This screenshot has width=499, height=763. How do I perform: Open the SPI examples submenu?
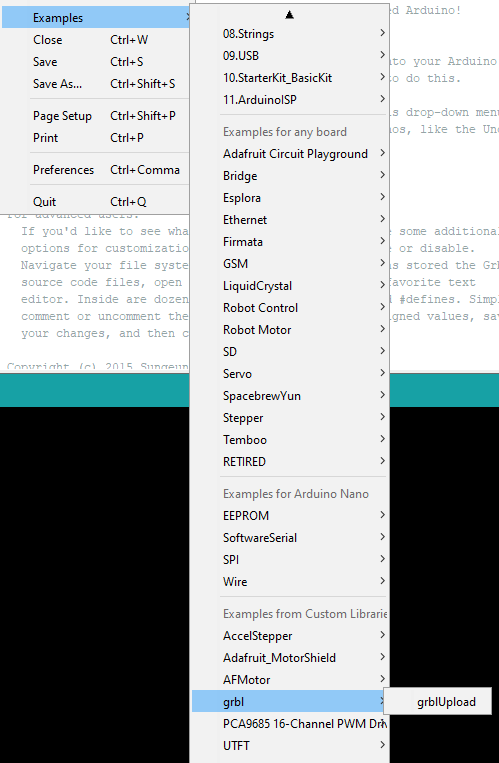(290, 560)
